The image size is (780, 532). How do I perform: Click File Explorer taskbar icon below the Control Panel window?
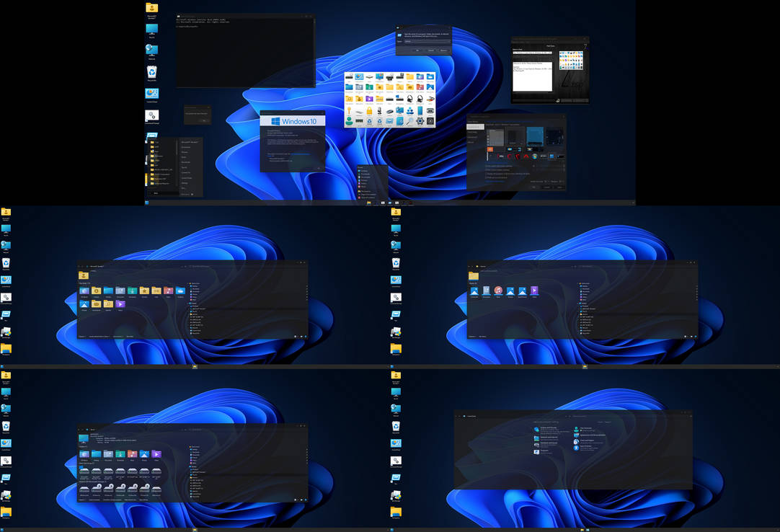[x=582, y=530]
